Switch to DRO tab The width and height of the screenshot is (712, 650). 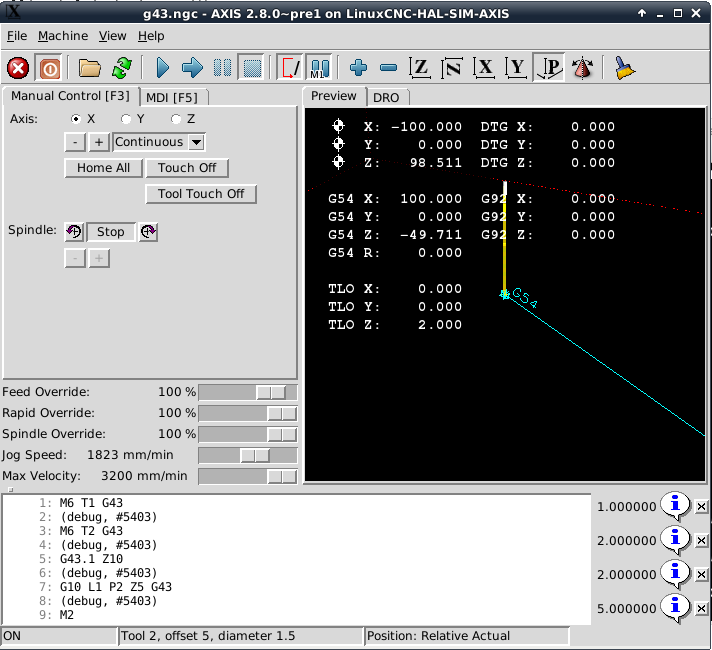tap(386, 98)
